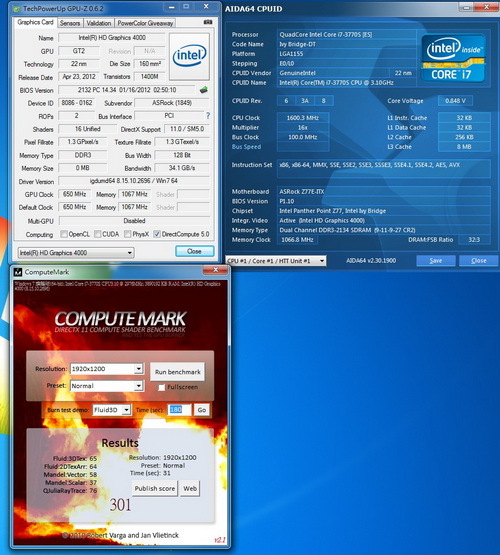Viewport: 500px width, 555px height.
Task: Click the ComputeMark total score 301
Action: pyautogui.click(x=120, y=505)
